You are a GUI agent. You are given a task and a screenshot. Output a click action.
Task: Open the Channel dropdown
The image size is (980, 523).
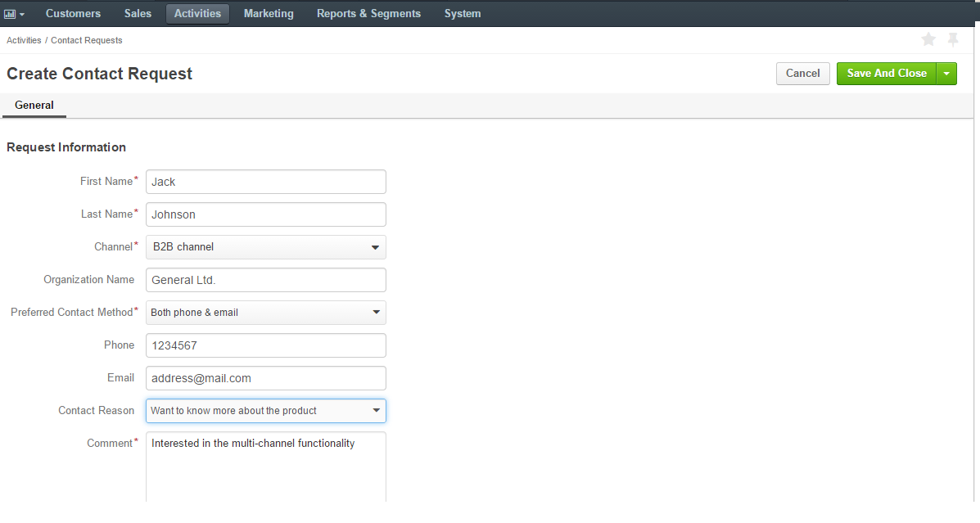click(x=265, y=247)
